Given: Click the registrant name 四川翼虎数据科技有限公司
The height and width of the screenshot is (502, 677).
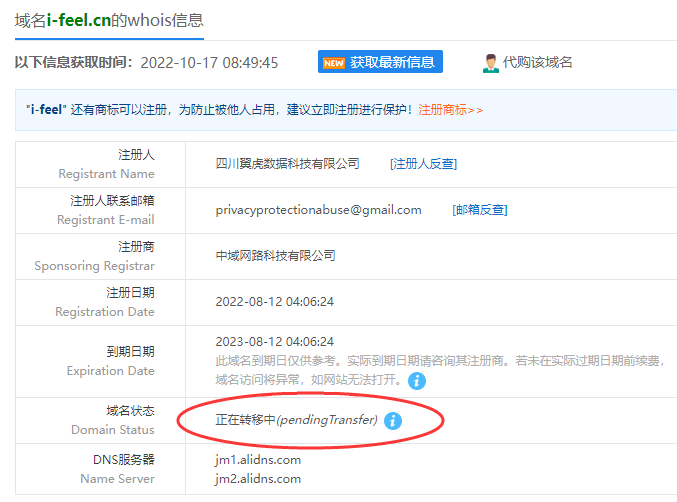Looking at the screenshot, I should point(287,164).
